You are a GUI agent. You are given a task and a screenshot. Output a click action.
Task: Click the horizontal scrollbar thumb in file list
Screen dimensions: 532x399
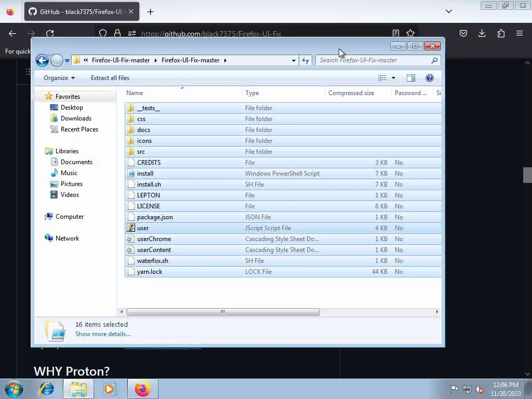point(223,312)
